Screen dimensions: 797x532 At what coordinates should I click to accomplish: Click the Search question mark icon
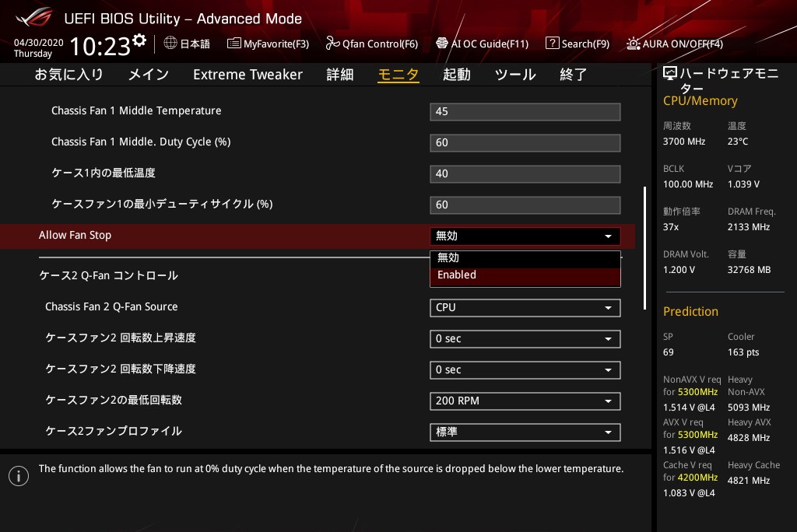pos(552,43)
